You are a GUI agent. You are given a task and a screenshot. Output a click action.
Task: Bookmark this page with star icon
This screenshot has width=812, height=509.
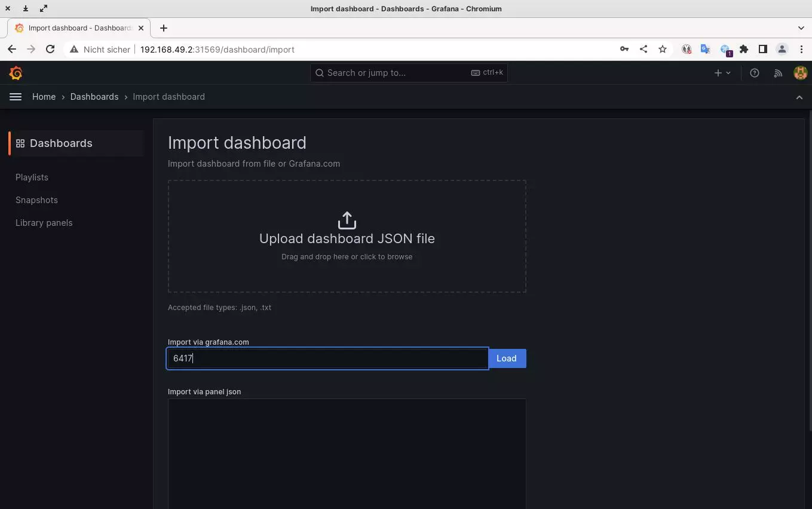pos(663,50)
